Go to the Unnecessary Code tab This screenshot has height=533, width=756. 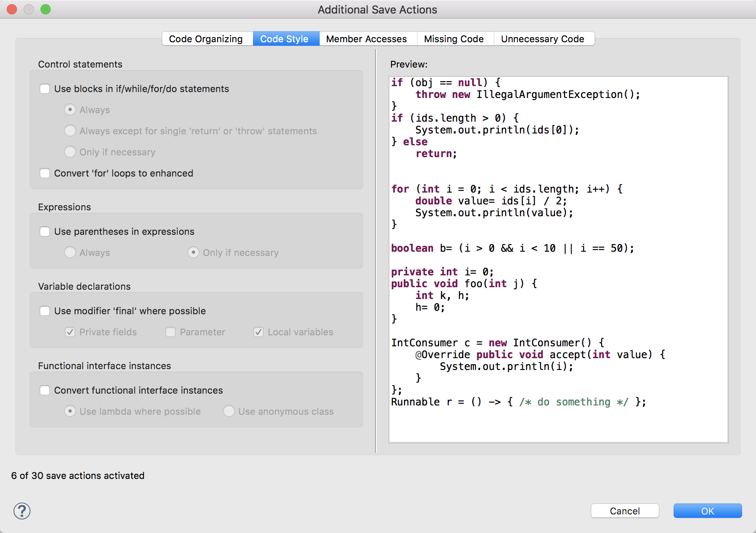click(x=542, y=39)
